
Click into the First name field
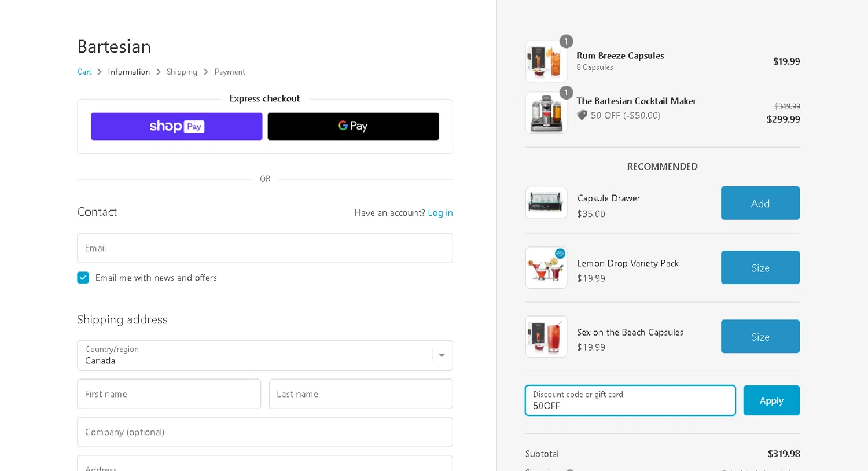(x=169, y=394)
